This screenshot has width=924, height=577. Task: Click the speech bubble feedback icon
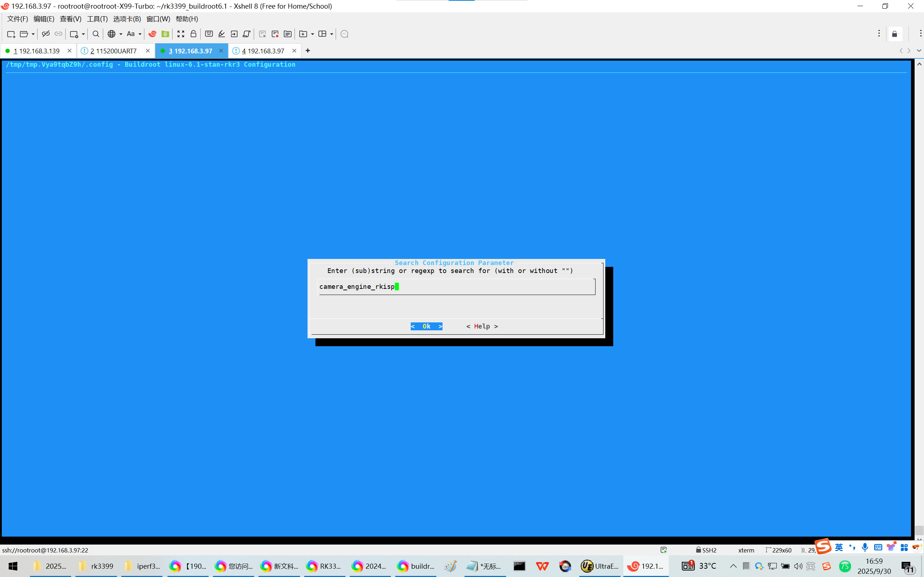tap(344, 34)
